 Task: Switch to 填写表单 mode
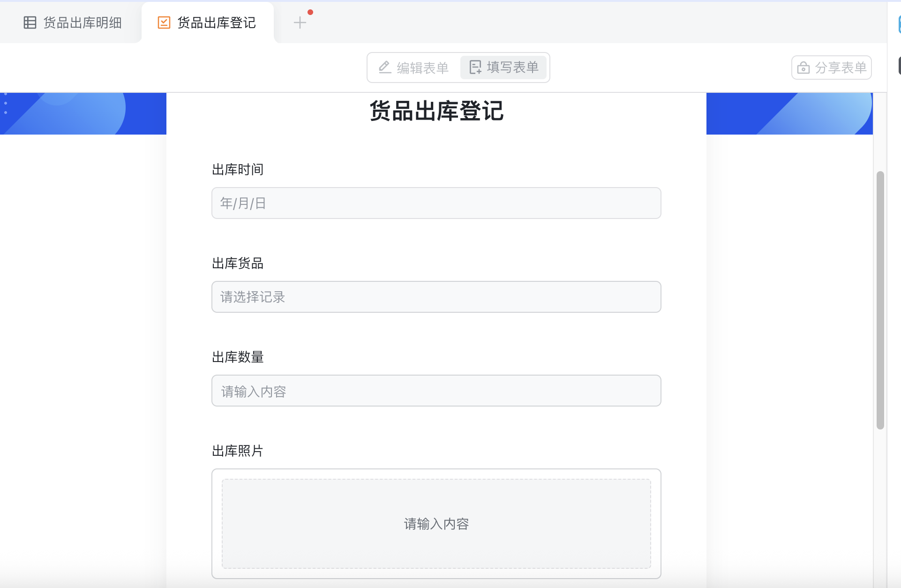504,68
